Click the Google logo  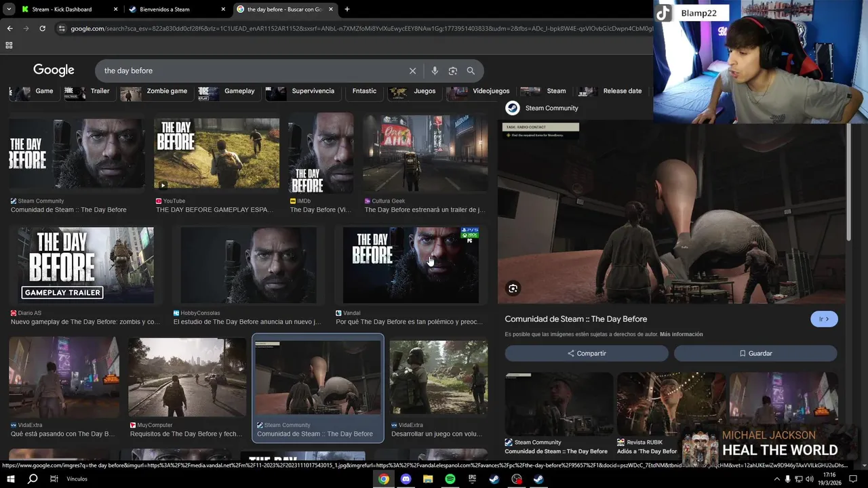(54, 70)
